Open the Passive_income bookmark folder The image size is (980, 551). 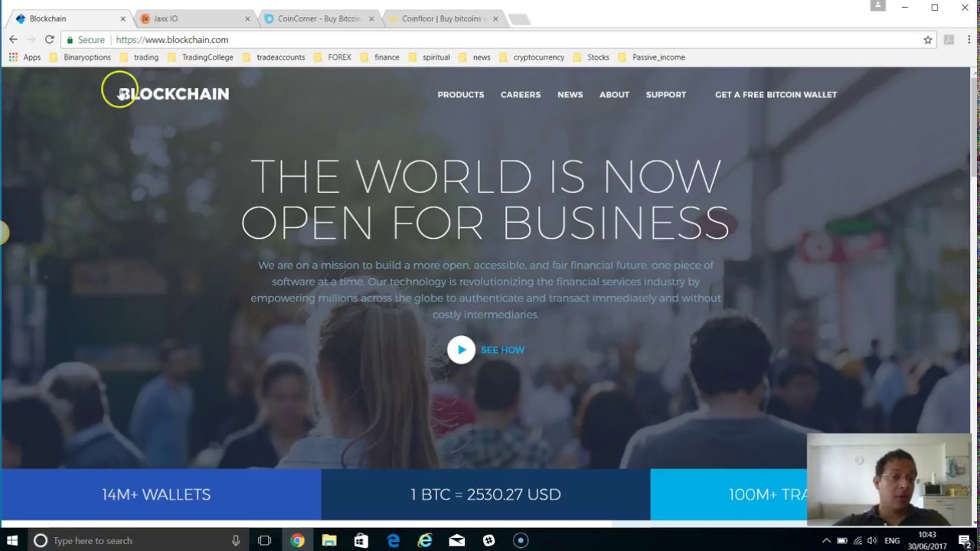tap(651, 57)
